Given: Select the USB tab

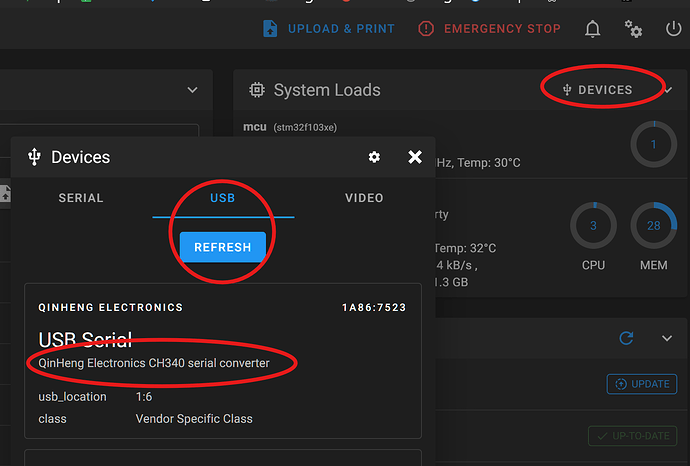Looking at the screenshot, I should coord(223,198).
